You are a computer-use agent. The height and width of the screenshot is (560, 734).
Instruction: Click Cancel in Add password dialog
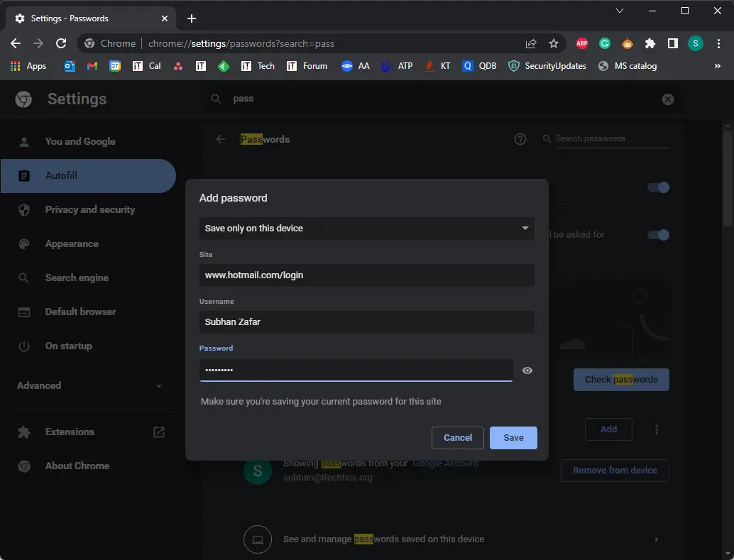(x=457, y=438)
